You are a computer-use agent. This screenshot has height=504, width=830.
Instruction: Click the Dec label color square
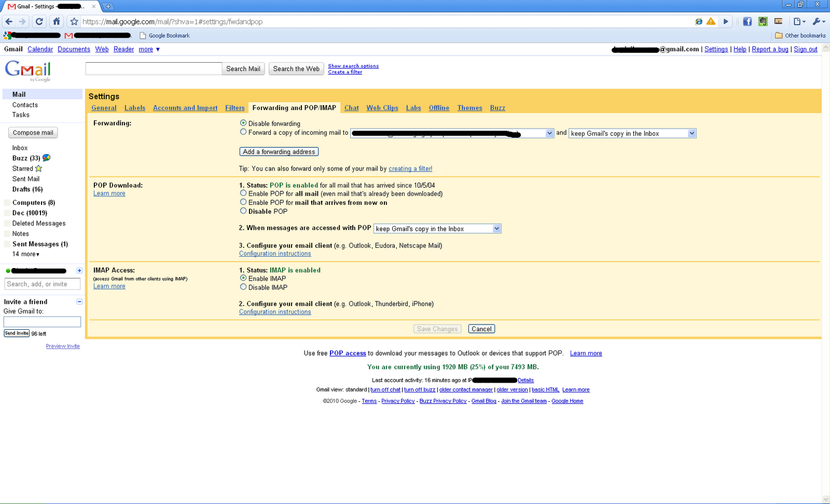point(7,213)
